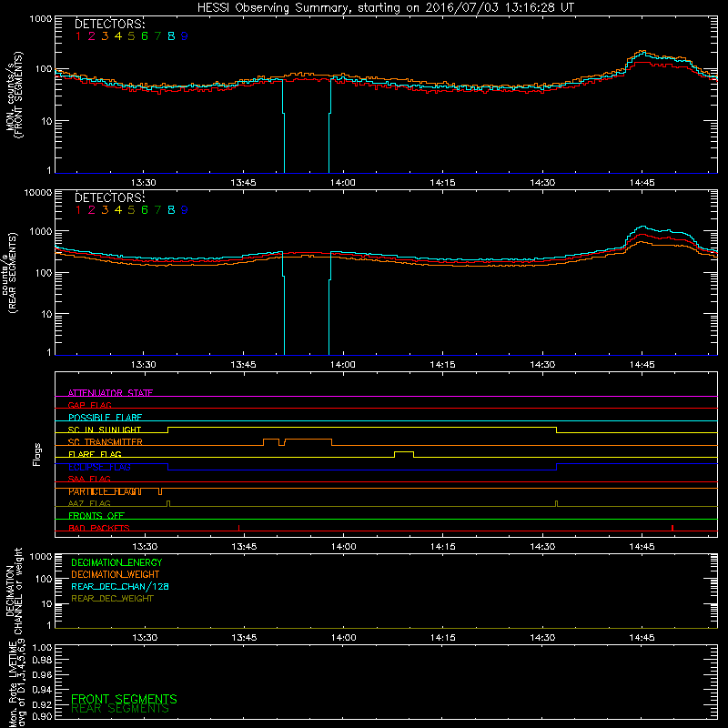
Task: Click the BAD_PACKETS flag label
Action: point(99,528)
